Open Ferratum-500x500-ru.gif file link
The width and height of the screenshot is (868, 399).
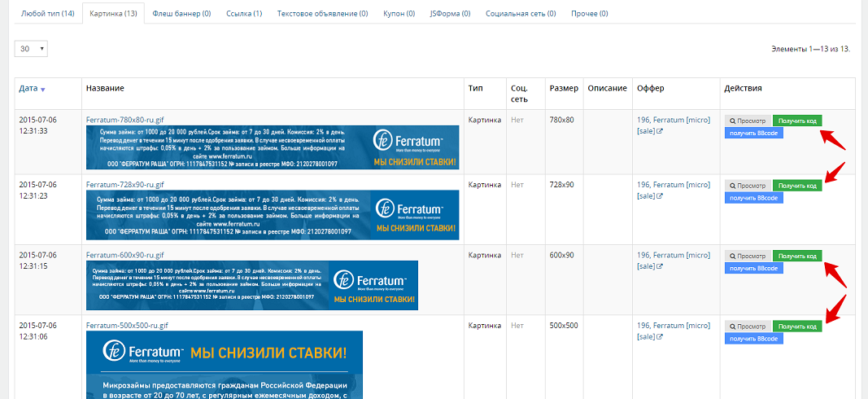coord(127,325)
